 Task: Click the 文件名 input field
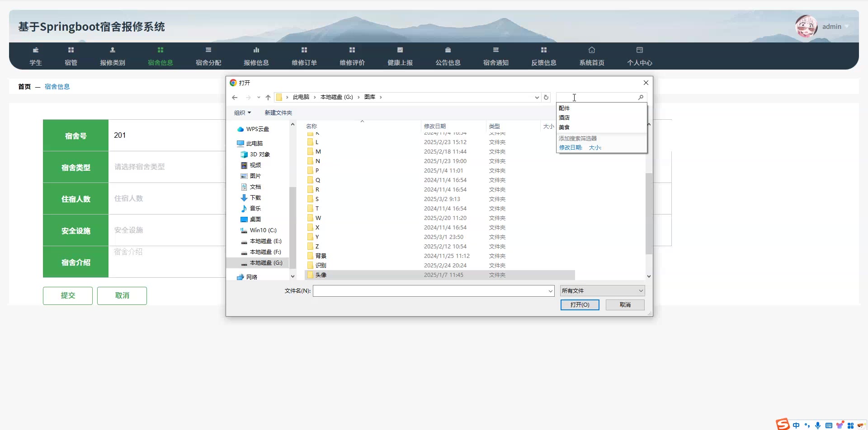pyautogui.click(x=430, y=291)
